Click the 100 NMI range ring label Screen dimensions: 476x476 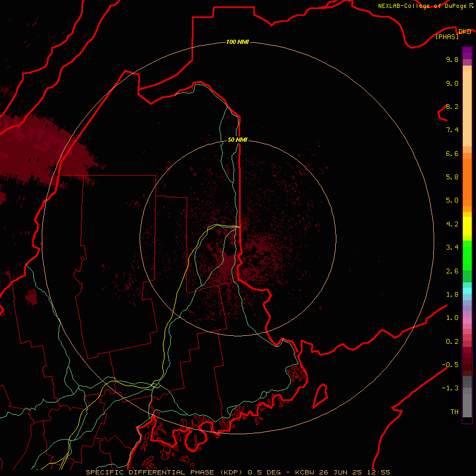point(237,42)
